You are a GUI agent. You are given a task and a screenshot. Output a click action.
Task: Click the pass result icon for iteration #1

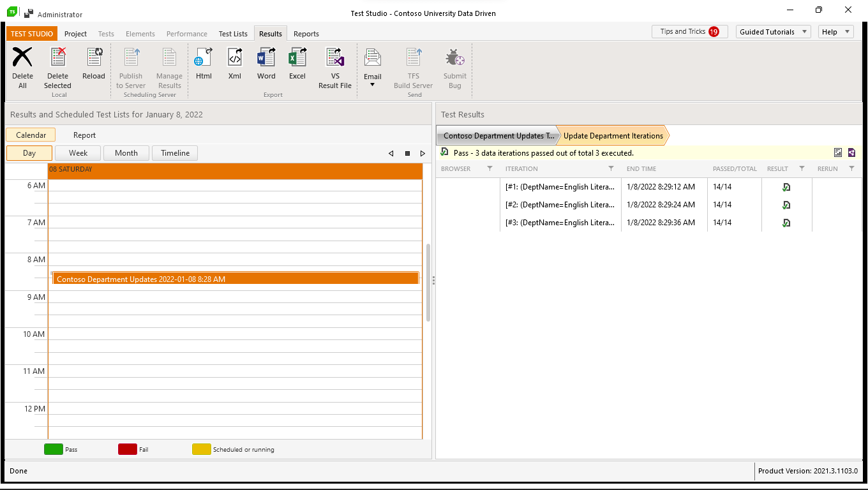coord(786,187)
